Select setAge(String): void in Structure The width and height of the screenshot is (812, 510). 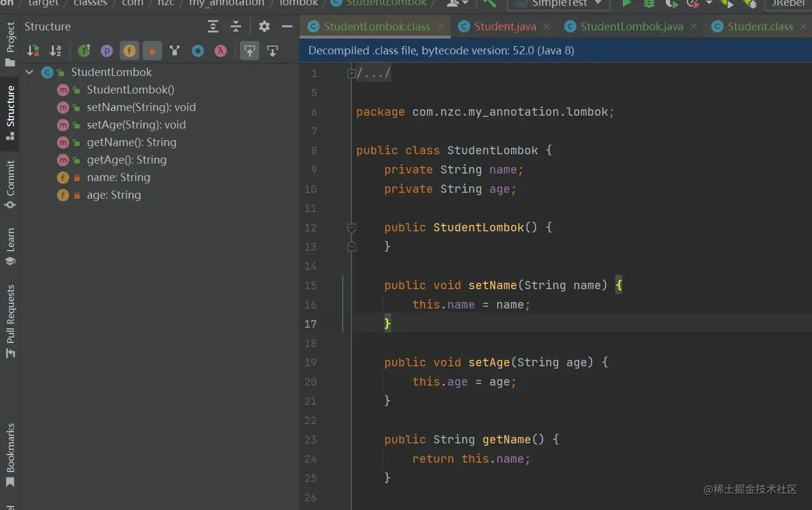tap(136, 124)
